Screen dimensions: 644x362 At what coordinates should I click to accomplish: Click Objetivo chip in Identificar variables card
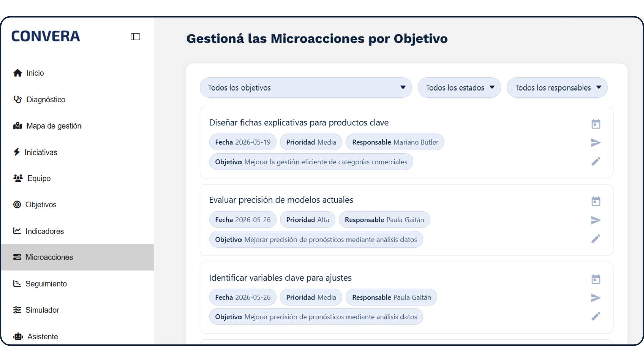coord(316,317)
